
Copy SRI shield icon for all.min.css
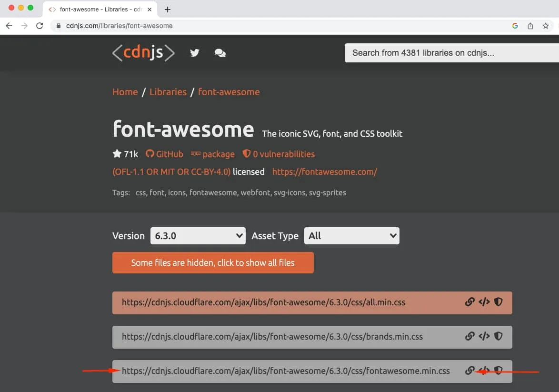point(498,302)
